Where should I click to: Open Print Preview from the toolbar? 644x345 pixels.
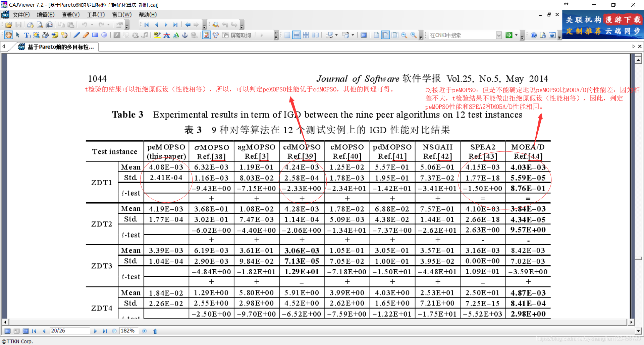click(x=40, y=25)
